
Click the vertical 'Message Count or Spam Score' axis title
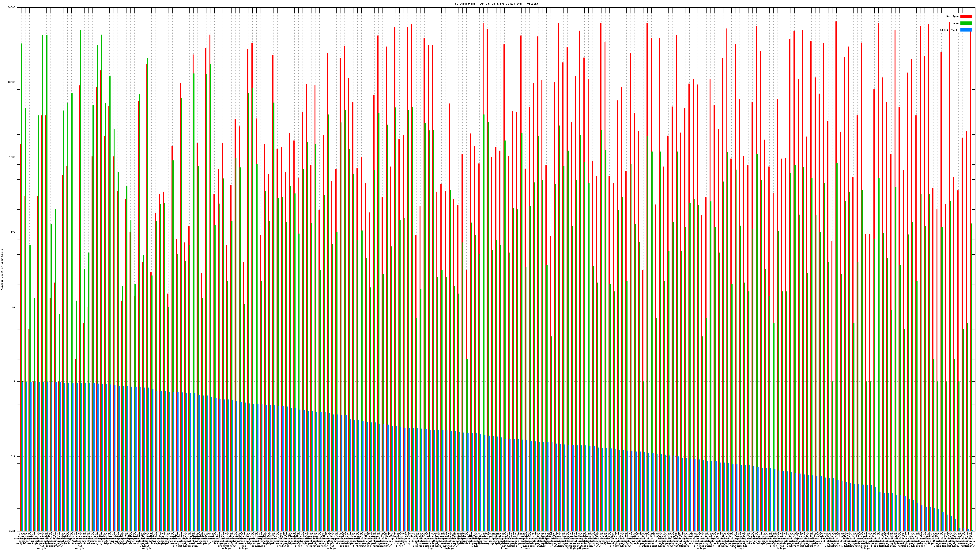[2, 270]
